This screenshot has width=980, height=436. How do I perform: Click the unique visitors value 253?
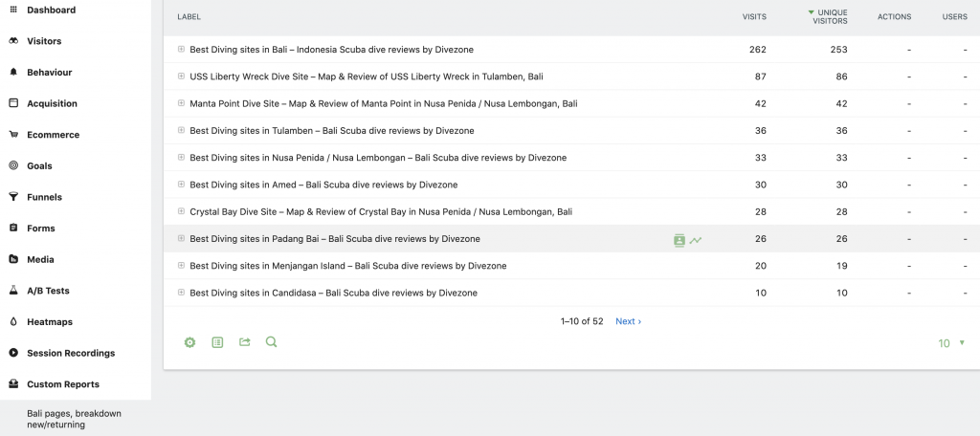click(x=838, y=50)
